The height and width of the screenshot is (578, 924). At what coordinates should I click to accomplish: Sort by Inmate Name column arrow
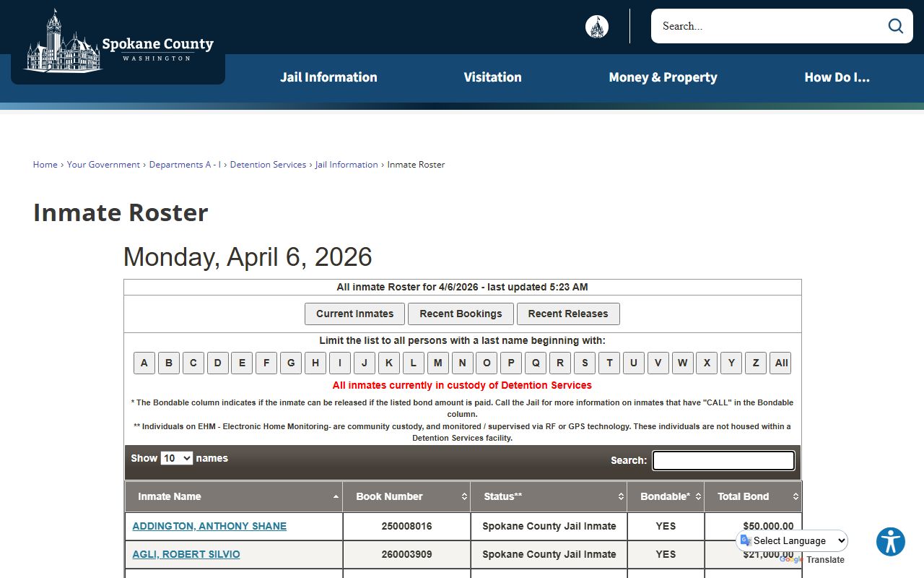[x=336, y=497]
